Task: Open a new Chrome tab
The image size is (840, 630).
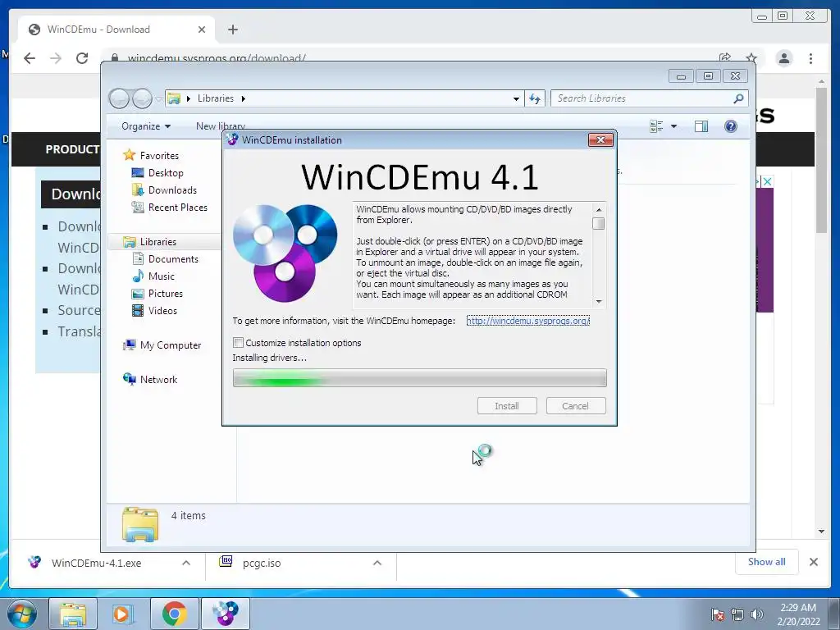Action: 232,30
